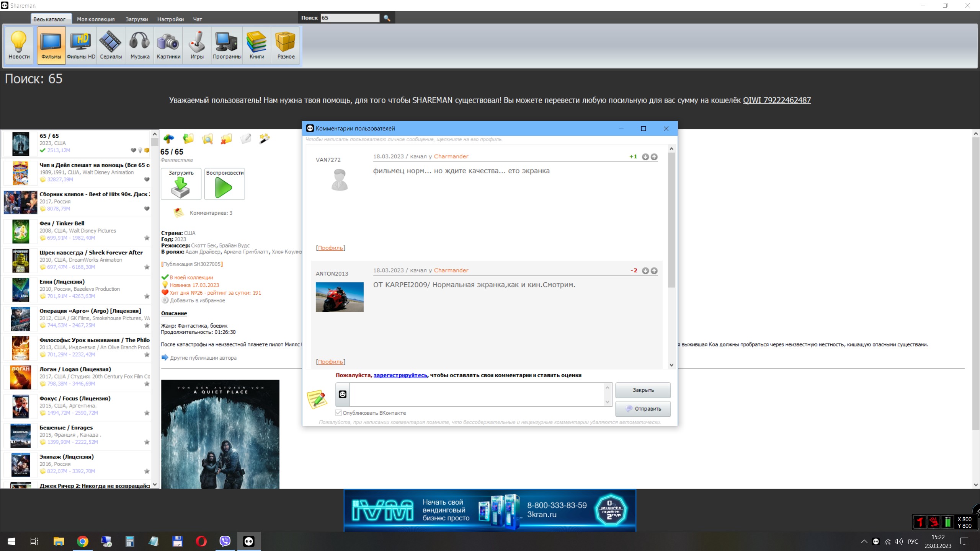
Task: Open the emoji smiley picker
Action: [x=343, y=394]
